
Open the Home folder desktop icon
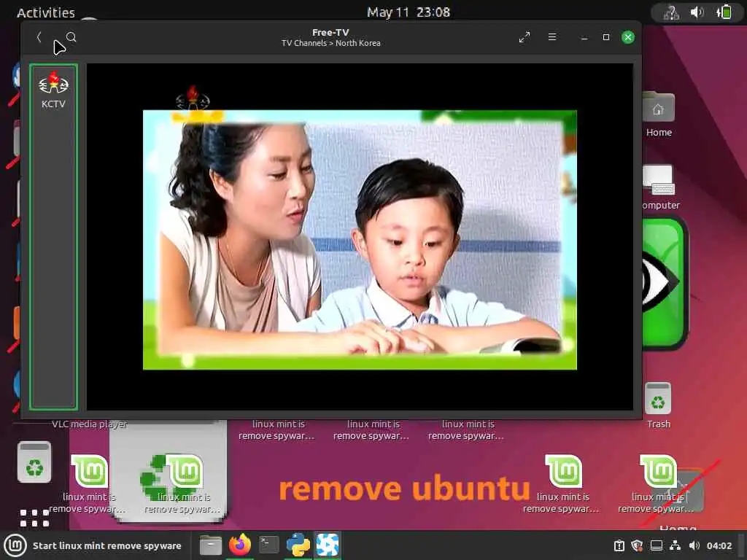(x=659, y=114)
